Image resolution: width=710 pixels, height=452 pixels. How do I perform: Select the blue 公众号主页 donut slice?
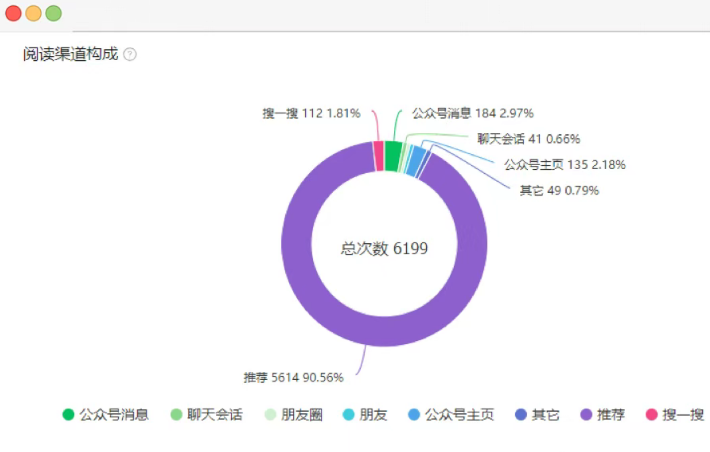(417, 161)
